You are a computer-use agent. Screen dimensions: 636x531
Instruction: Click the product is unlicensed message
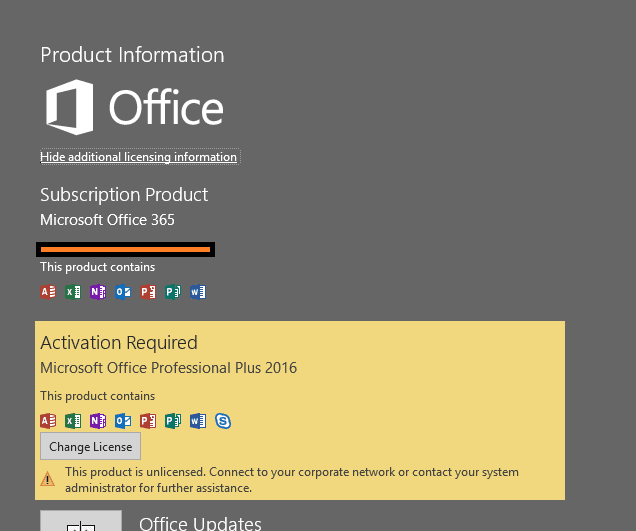292,479
